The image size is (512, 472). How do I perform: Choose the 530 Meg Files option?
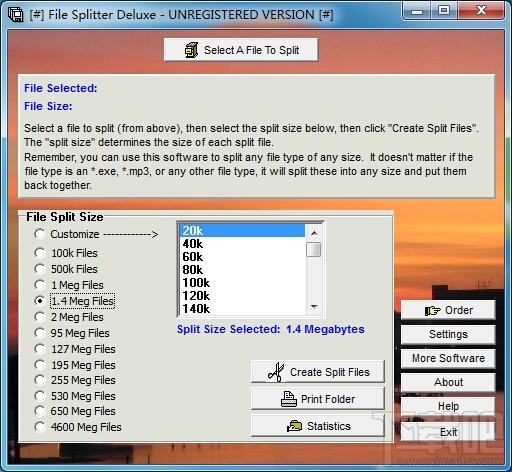click(x=40, y=396)
